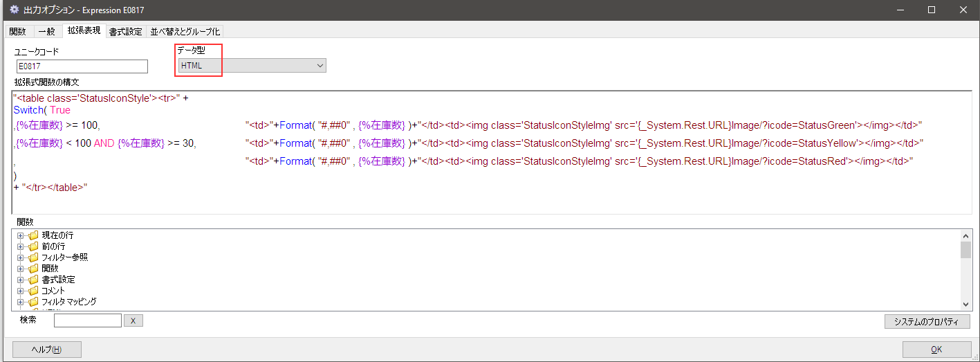Click the Switch( True line in editor
This screenshot has height=362, width=980.
tap(42, 110)
